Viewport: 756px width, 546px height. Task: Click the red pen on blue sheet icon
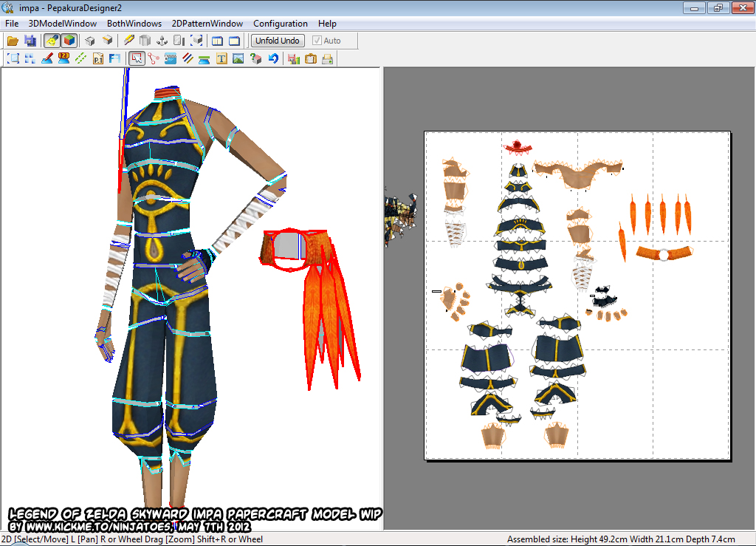(47, 59)
